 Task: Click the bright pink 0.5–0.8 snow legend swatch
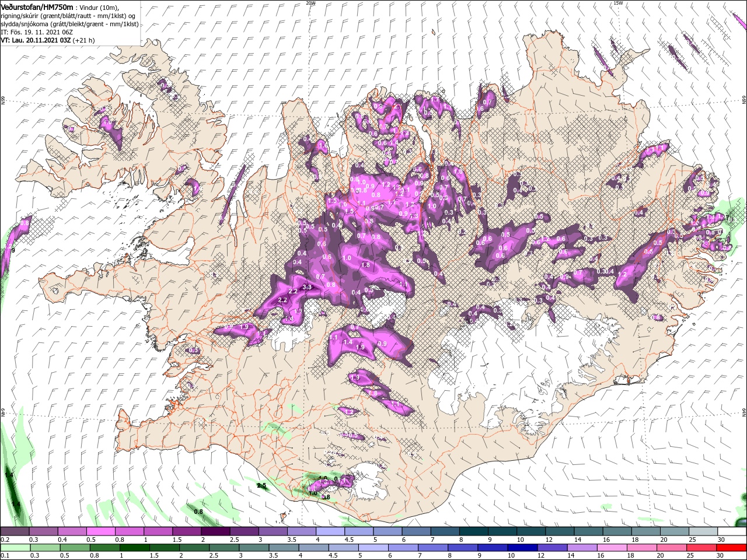[x=102, y=531]
